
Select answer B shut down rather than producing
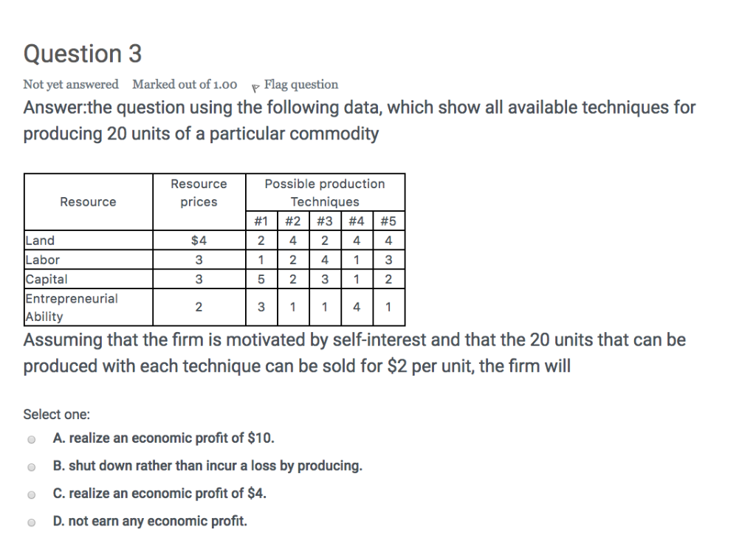point(32,466)
